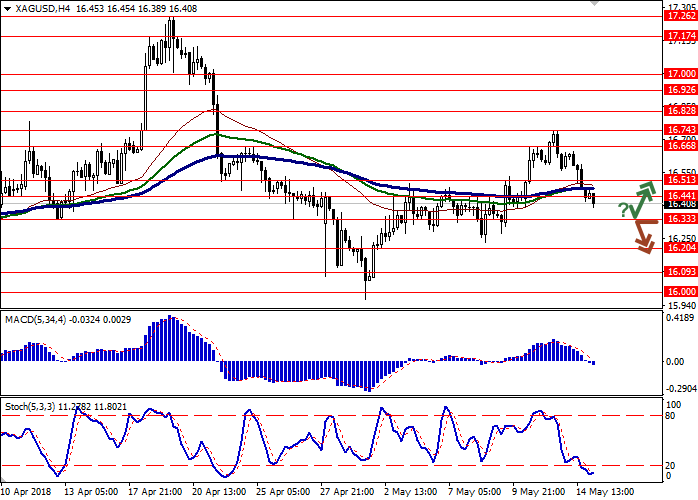The width and height of the screenshot is (698, 500).
Task: Select the 16.513 price level label
Action: (682, 181)
